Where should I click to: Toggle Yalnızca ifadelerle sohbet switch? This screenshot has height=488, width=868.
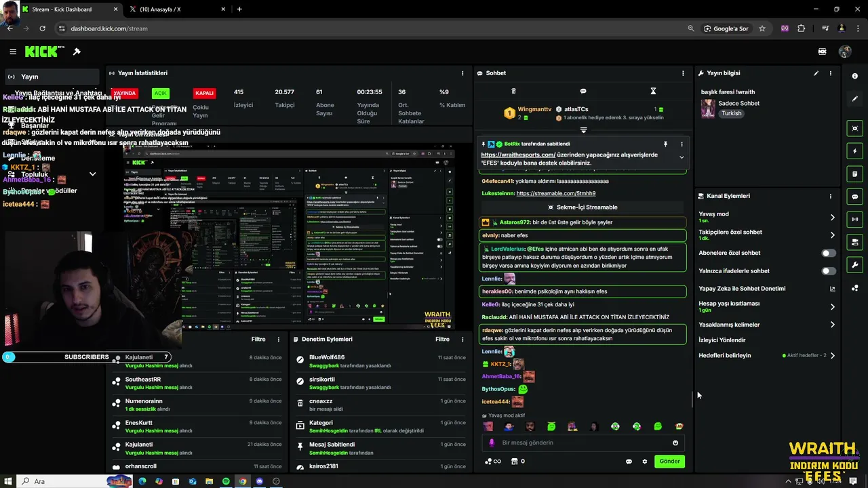829,271
